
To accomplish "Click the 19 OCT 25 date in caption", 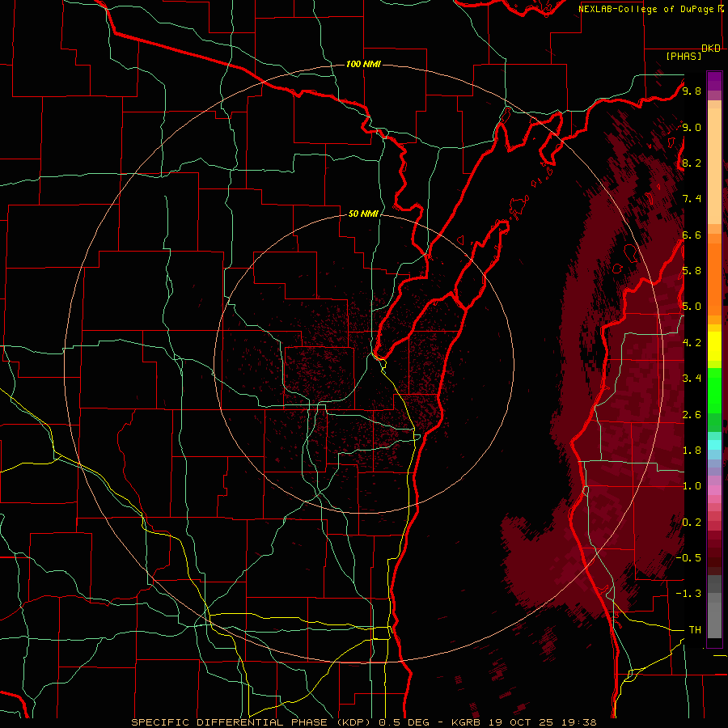I will [x=522, y=722].
